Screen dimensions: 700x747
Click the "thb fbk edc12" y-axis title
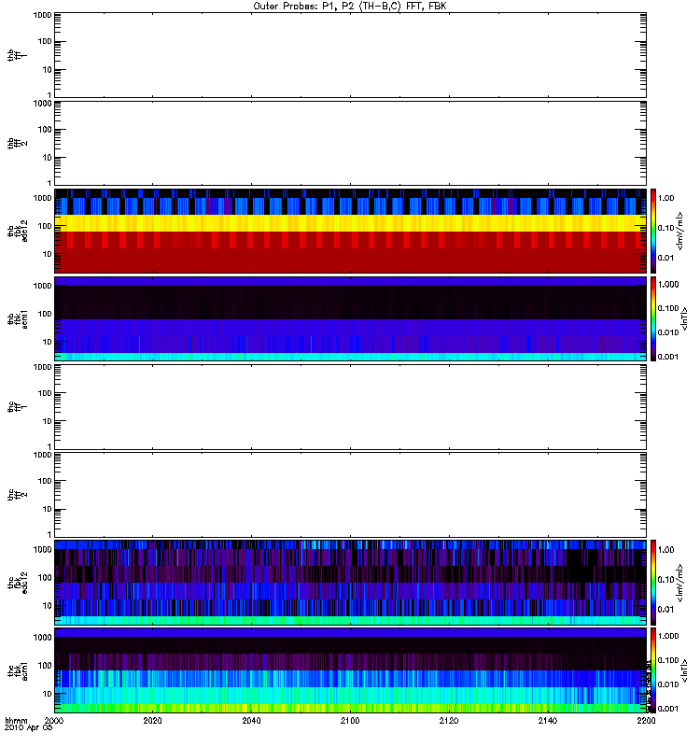pos(18,231)
